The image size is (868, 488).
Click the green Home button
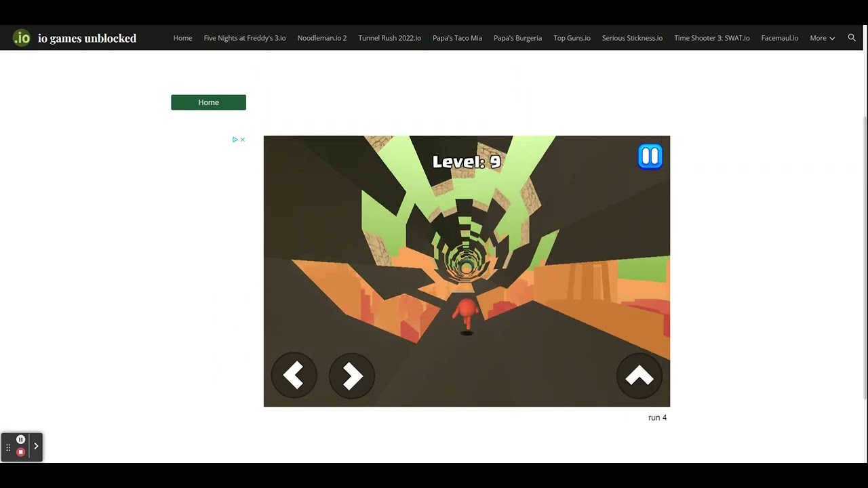(x=208, y=102)
